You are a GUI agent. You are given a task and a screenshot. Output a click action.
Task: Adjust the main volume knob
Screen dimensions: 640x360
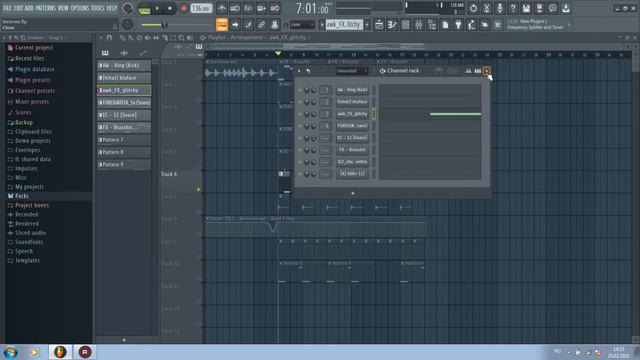[x=127, y=8]
